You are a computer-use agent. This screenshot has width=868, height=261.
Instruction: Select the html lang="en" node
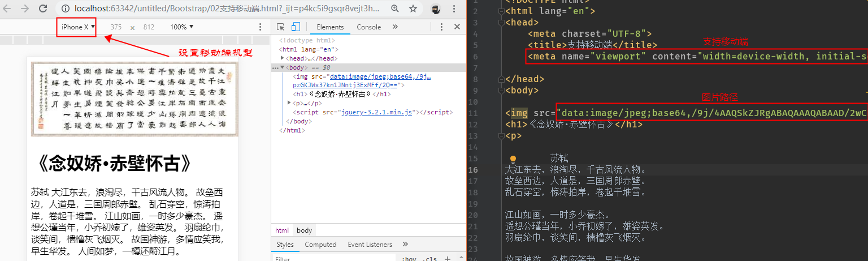tap(306, 49)
